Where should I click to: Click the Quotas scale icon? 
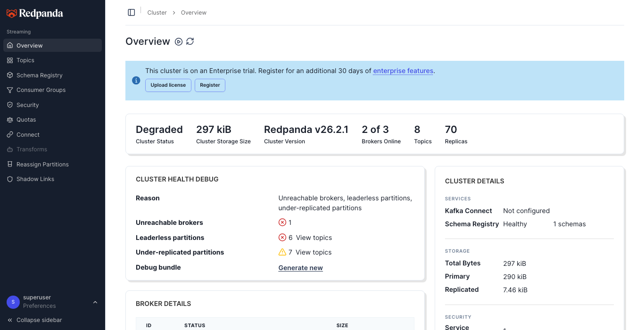(x=10, y=120)
